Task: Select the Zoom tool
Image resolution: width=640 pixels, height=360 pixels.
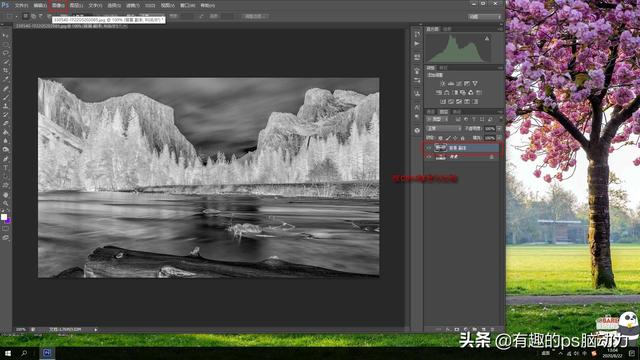Action: (x=6, y=203)
